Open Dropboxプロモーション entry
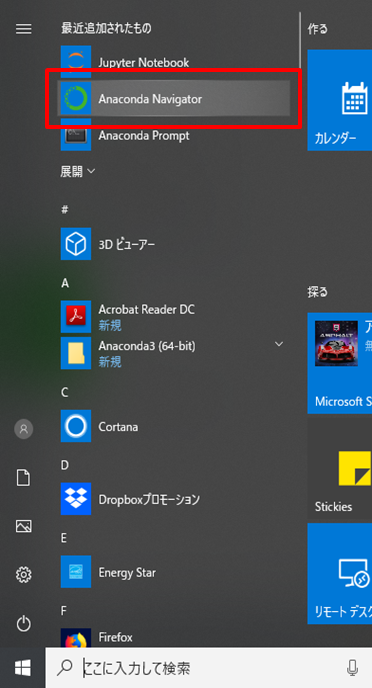372x688 pixels. click(x=174, y=499)
